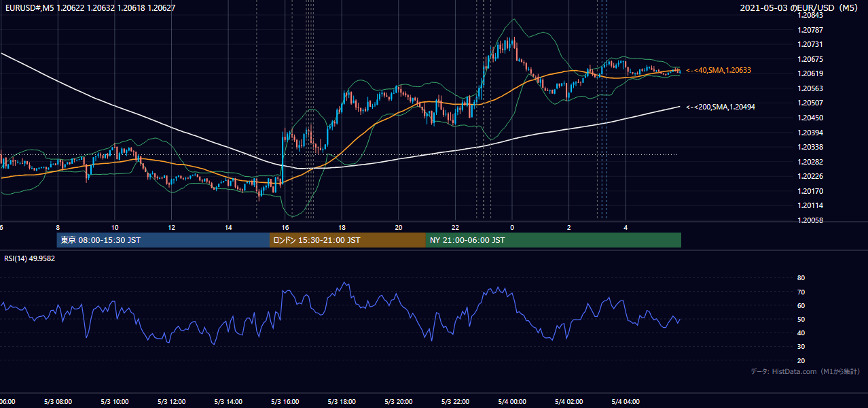
Task: Click the 5/3 08:00 time label
Action: pyautogui.click(x=58, y=401)
